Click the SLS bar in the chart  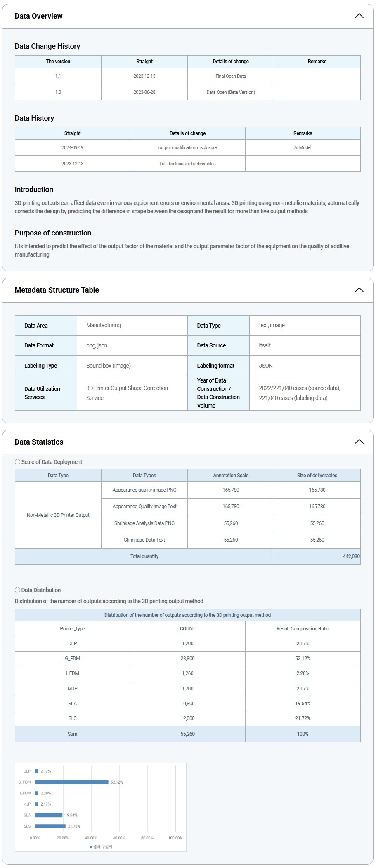pos(50,826)
